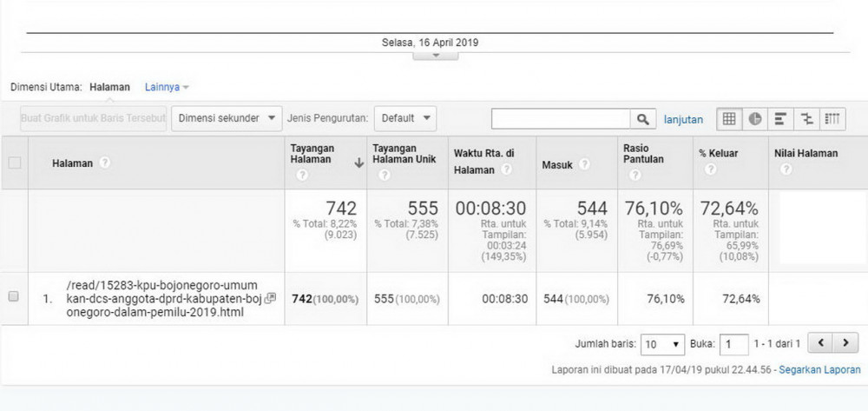The image size is (868, 411).
Task: Open the Dimensi sekunder dropdown
Action: (227, 118)
